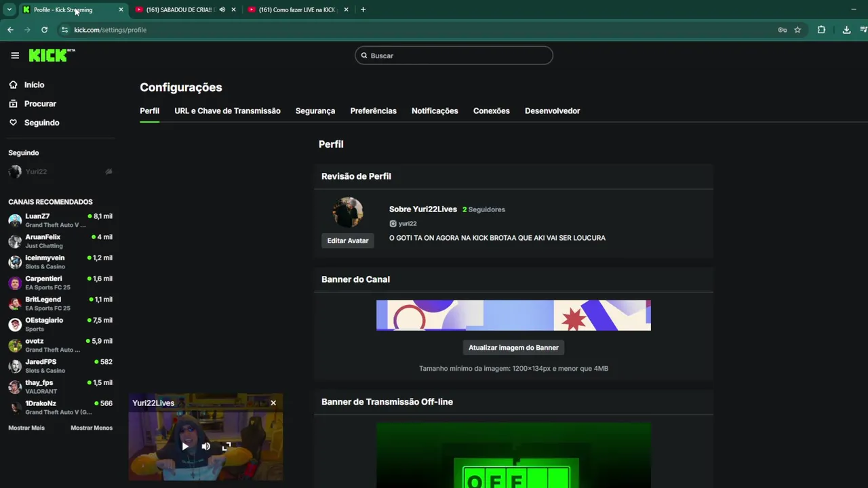
Task: Click the address bar URL
Action: coord(110,30)
